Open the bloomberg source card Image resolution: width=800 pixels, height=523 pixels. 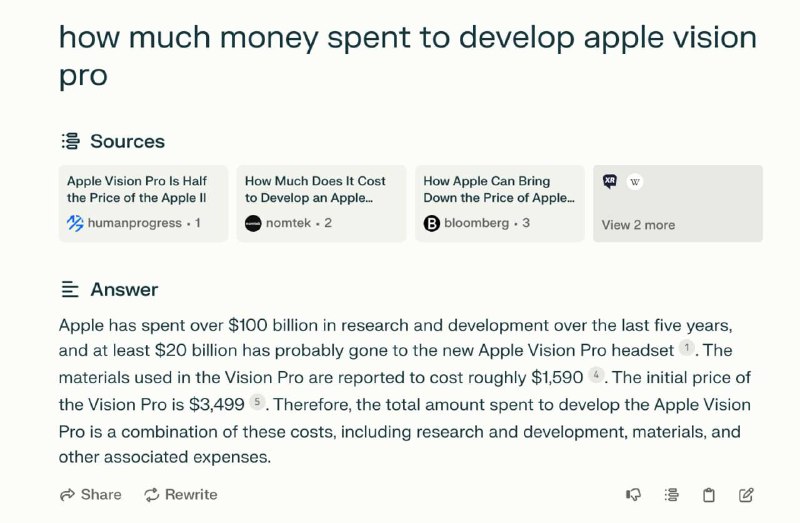499,203
